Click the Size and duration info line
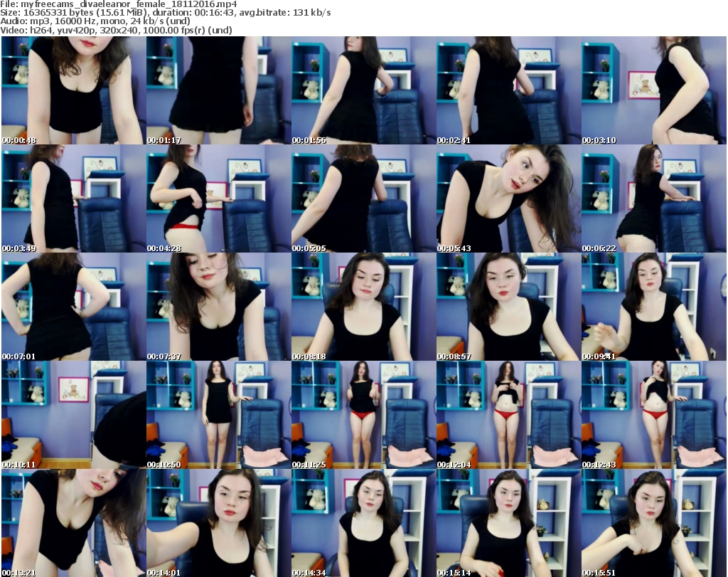 (x=166, y=13)
